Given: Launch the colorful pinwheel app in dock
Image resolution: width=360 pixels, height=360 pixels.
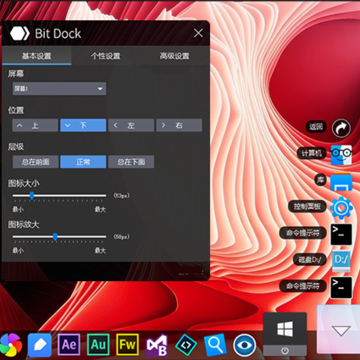Looking at the screenshot, I should coord(11,345).
